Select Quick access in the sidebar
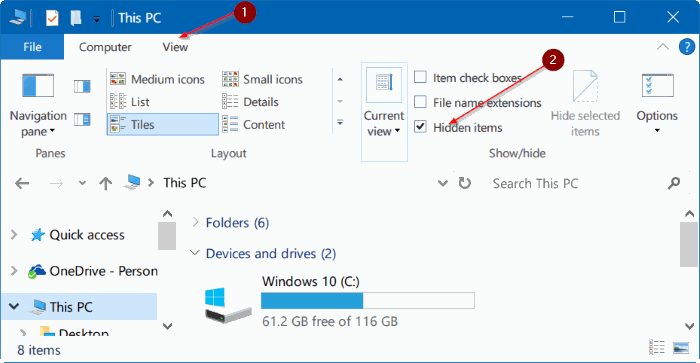The image size is (700, 363). (x=87, y=235)
